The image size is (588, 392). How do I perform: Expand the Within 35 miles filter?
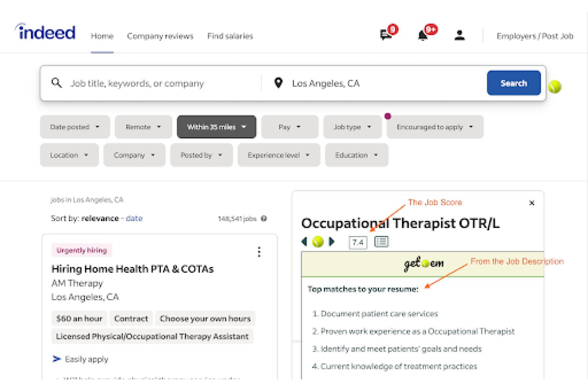(216, 127)
